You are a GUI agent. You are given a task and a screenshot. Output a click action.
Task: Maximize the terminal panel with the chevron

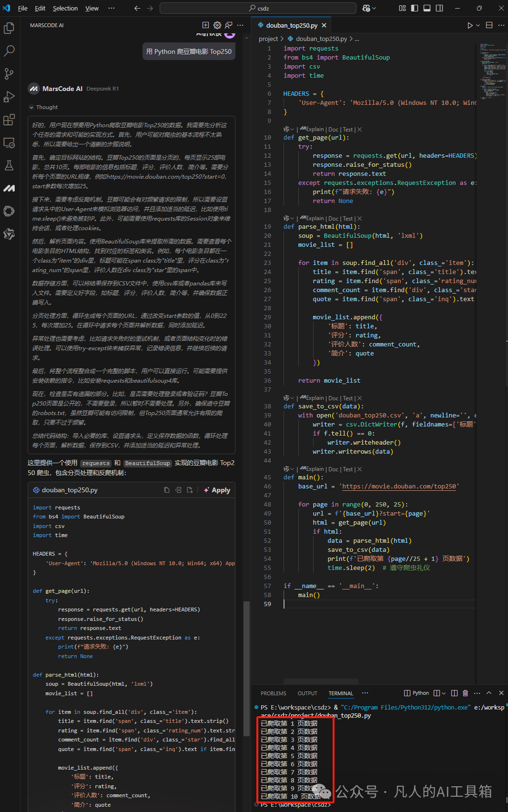(489, 693)
